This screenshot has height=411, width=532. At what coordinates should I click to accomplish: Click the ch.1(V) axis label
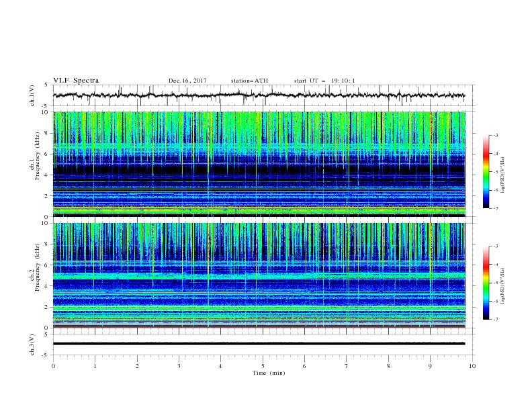coord(32,95)
